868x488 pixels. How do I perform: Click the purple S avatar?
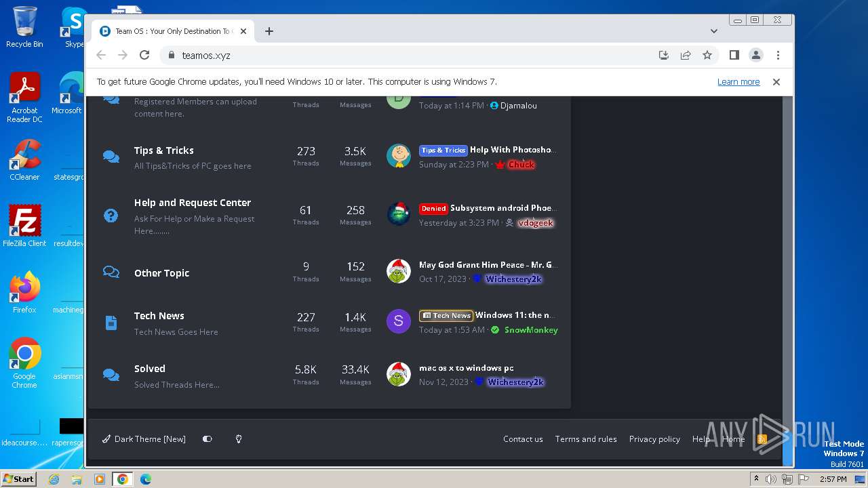pyautogui.click(x=399, y=321)
